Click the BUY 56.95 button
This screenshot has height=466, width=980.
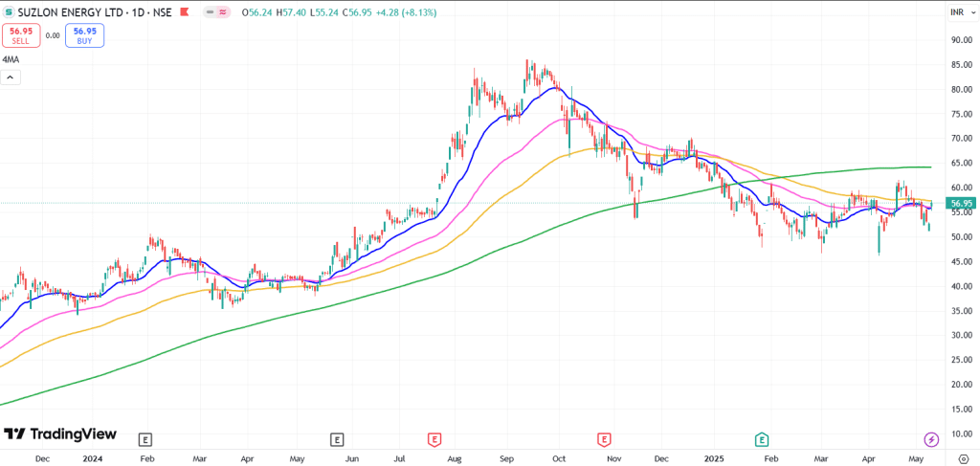click(x=84, y=35)
